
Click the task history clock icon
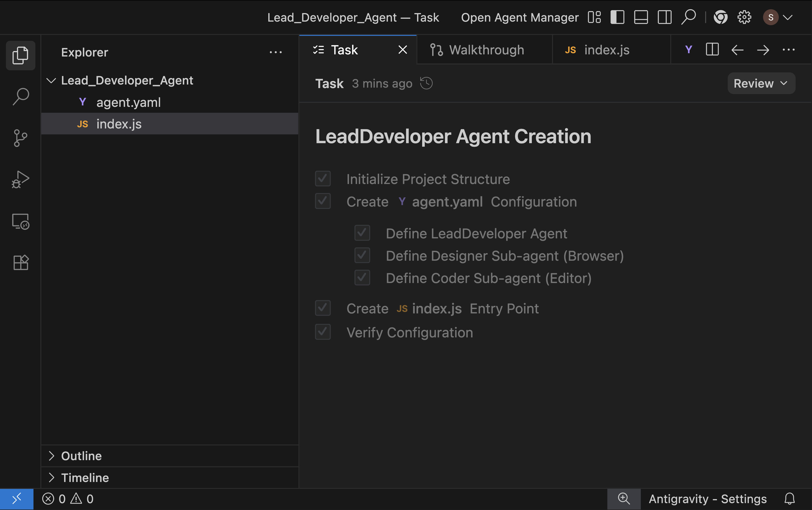point(426,83)
